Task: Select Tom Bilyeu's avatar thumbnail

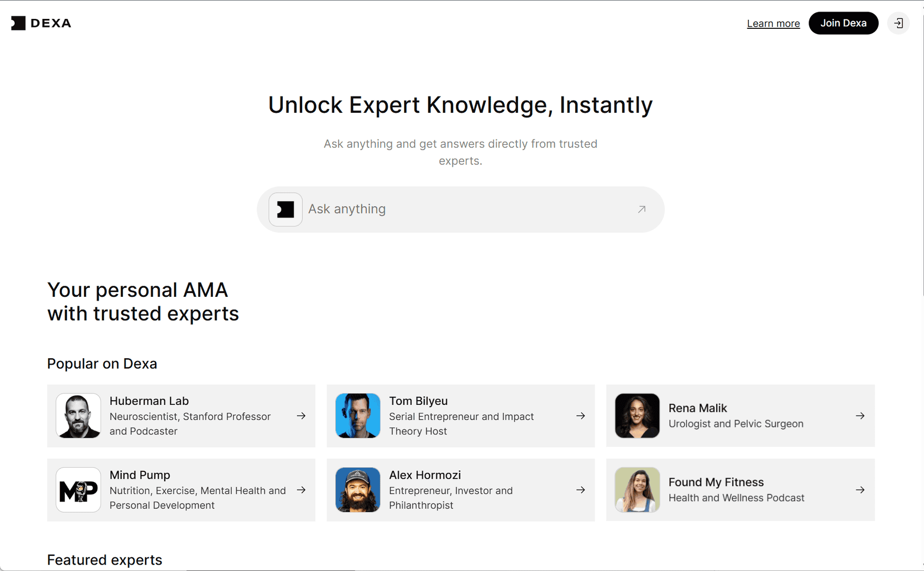Action: [358, 416]
